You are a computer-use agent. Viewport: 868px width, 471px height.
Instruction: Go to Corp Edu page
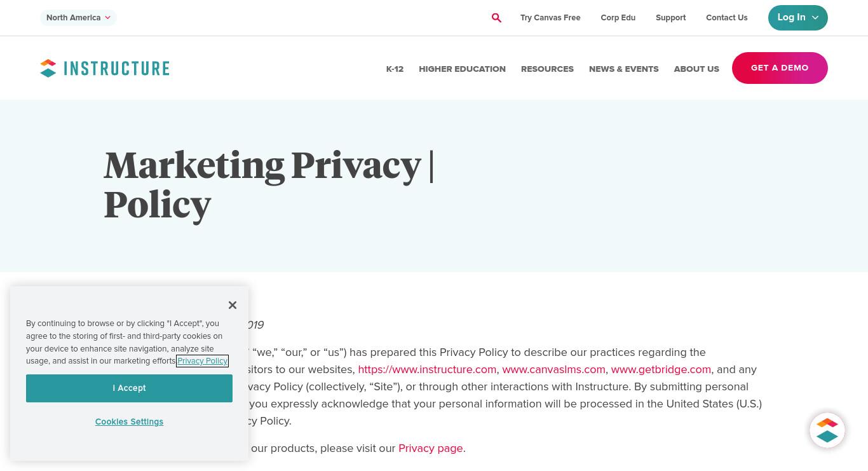coord(618,18)
